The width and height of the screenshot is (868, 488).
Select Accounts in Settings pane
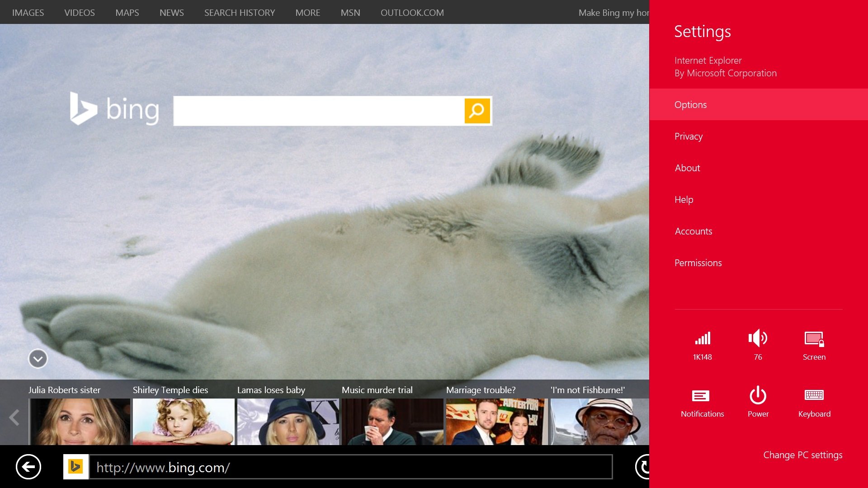click(x=759, y=231)
